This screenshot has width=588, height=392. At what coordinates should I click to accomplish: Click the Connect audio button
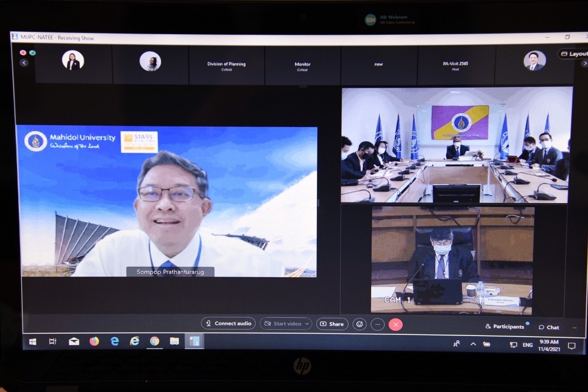click(228, 323)
